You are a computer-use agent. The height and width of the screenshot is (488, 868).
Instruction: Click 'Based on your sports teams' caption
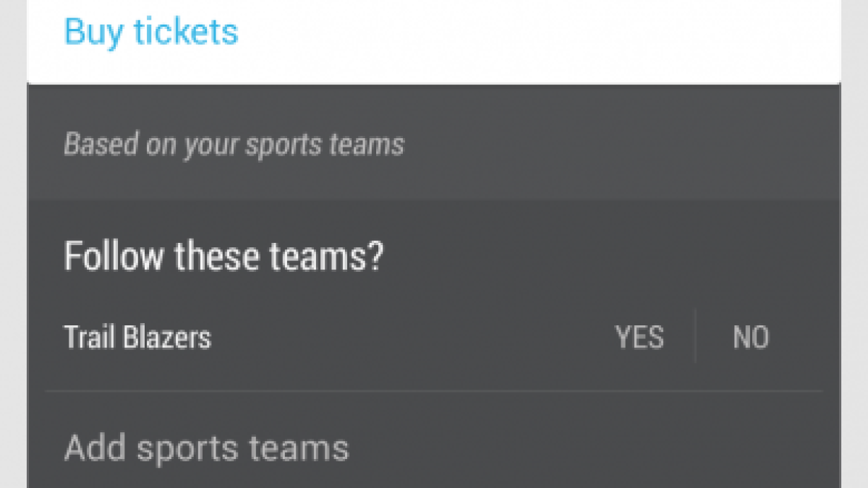[234, 145]
